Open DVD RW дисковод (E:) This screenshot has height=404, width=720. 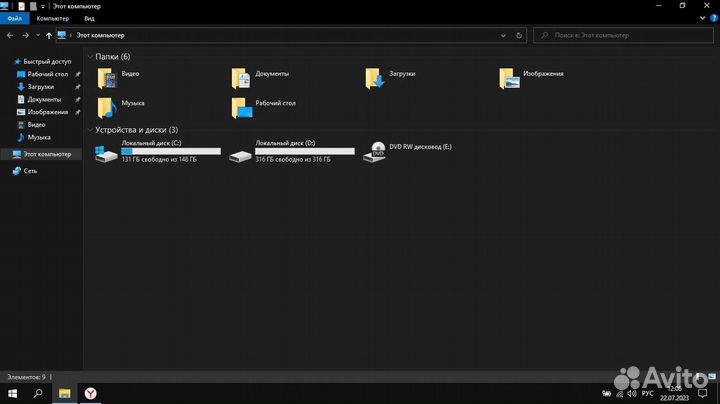point(410,150)
